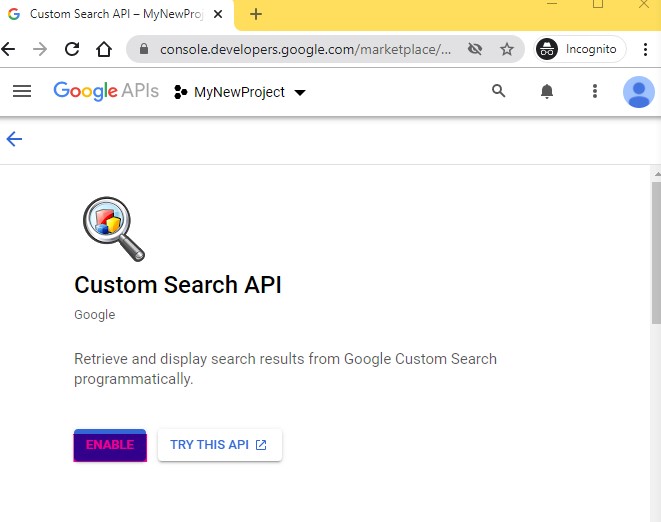Open Chrome's three-dot menu
The image size is (661, 522).
pos(645,49)
